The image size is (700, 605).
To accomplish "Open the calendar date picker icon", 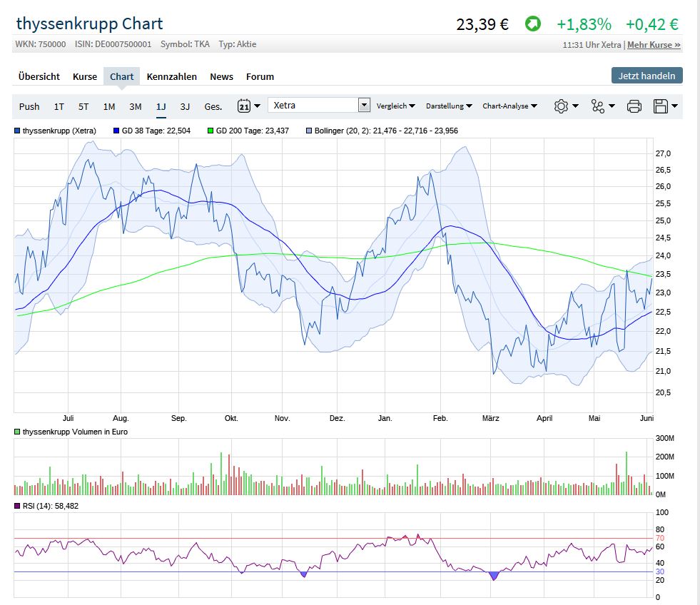I will (244, 106).
